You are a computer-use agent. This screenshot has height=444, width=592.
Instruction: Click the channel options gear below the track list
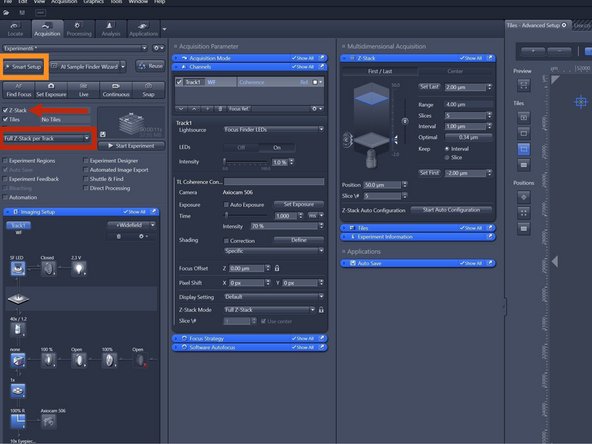point(316,108)
